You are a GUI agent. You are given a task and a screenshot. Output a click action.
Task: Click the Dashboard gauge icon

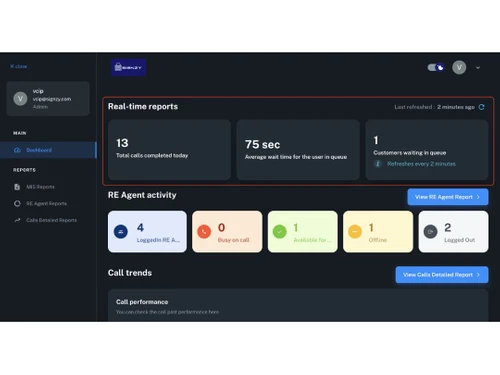coord(17,150)
